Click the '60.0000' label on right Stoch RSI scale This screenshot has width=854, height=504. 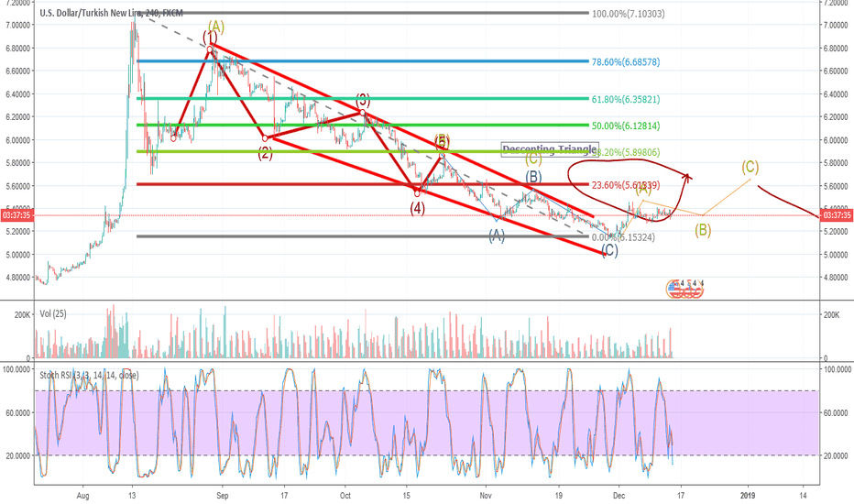tap(838, 413)
